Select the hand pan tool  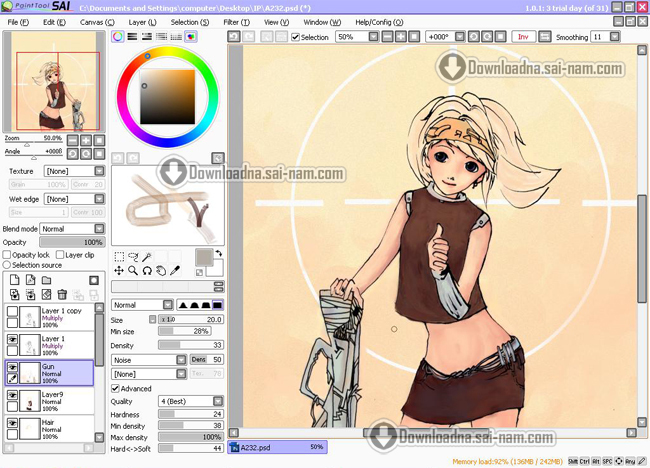click(x=161, y=271)
